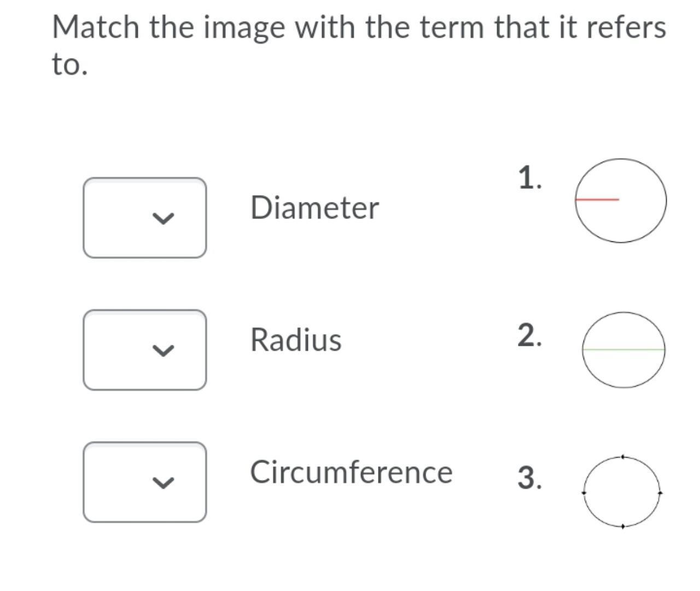Click the word "Match" in the question
The width and height of the screenshot is (700, 591).
pyautogui.click(x=96, y=27)
